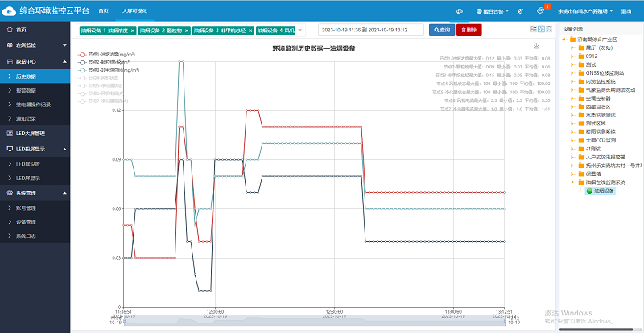Image resolution: width=644 pixels, height=333 pixels.
Task: Collapse the 济南某综合产业区 tree root
Action: (x=564, y=39)
